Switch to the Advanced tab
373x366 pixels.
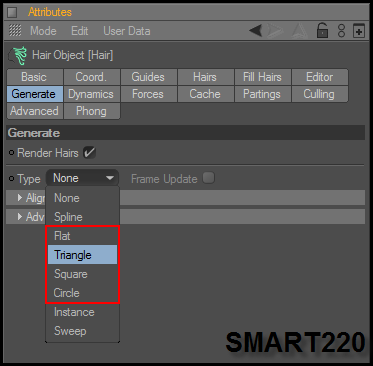[x=35, y=111]
